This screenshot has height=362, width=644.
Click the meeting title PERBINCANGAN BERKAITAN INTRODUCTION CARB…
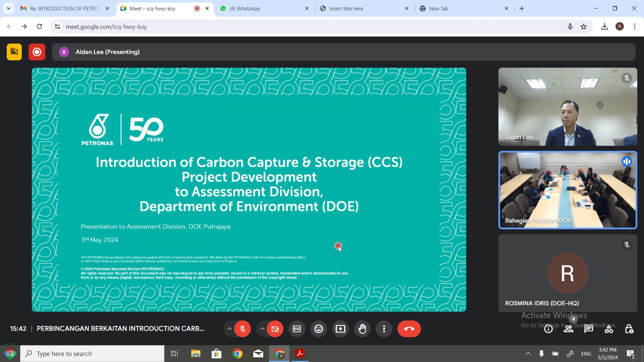pyautogui.click(x=120, y=329)
